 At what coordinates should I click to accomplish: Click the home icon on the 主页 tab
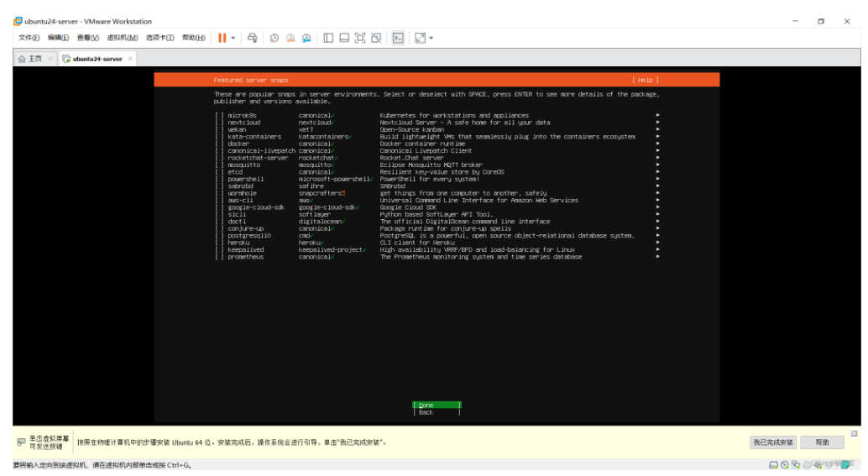coord(22,59)
